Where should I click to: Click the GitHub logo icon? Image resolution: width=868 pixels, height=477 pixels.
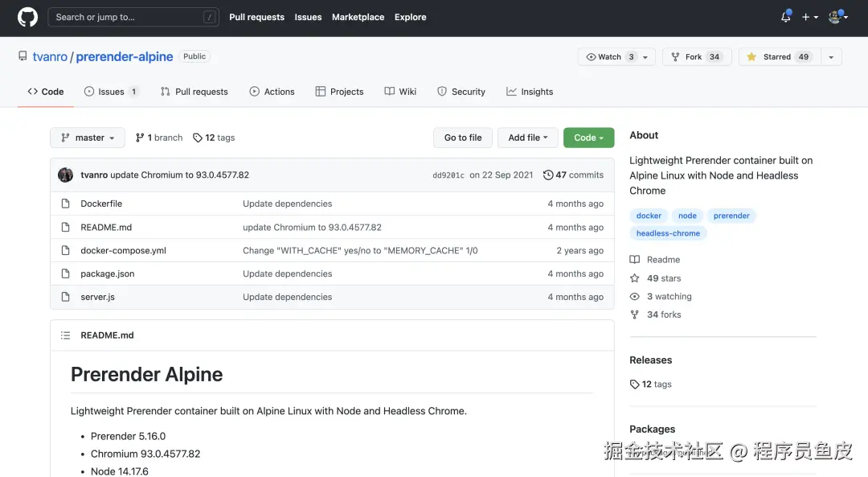[x=27, y=17]
